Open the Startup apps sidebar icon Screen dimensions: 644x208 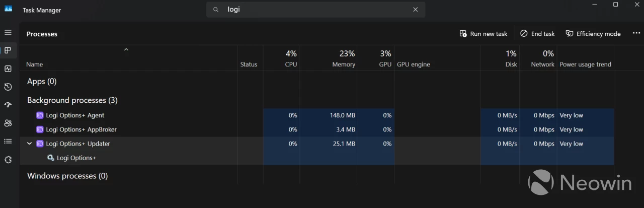pos(8,105)
